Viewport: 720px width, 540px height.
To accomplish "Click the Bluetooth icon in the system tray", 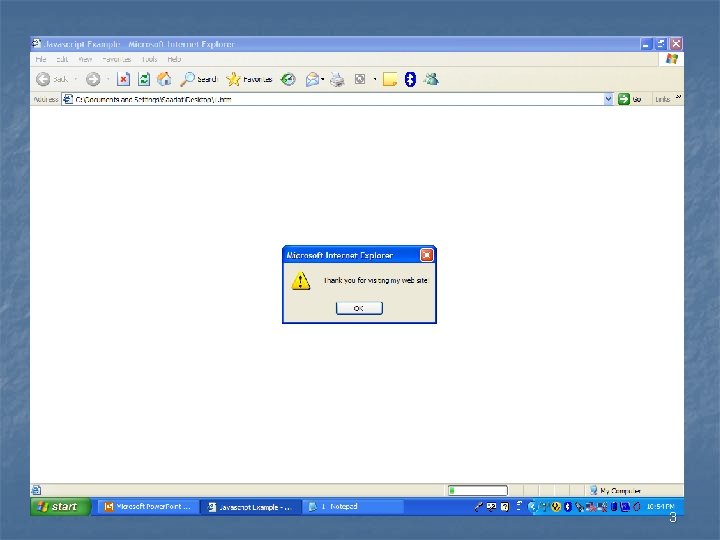I will 568,506.
